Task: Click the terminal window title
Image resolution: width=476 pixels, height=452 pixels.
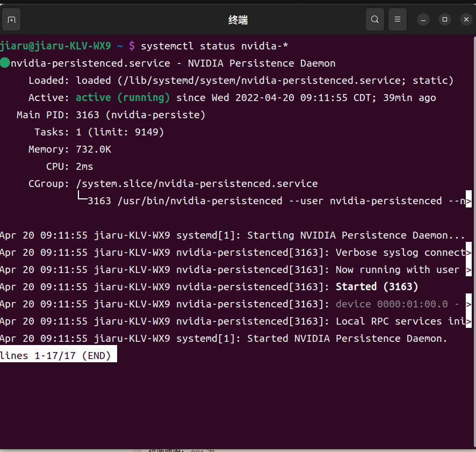Action: point(238,20)
